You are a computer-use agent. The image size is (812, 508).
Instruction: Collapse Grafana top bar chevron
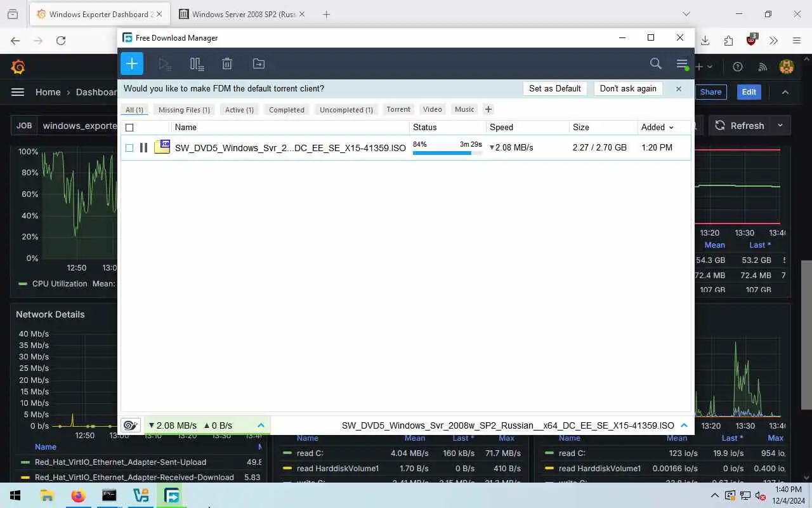[x=785, y=92]
